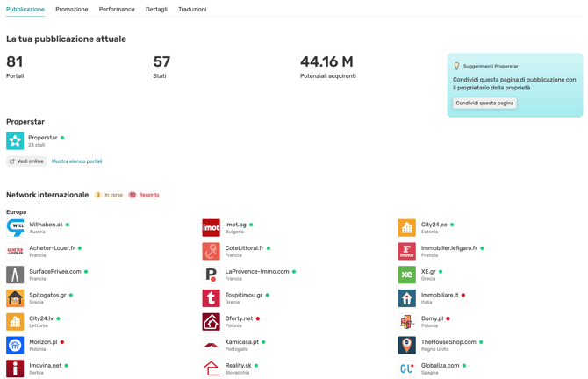Click the Imovina.net red logo

coord(15,368)
